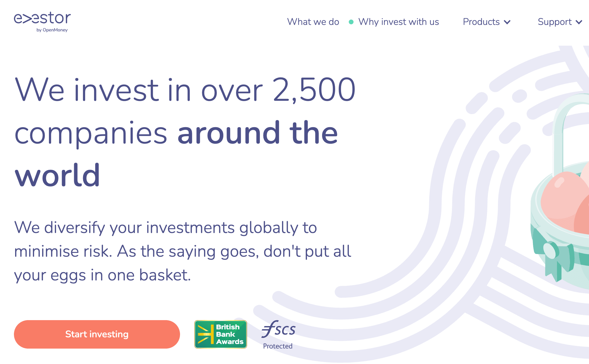The height and width of the screenshot is (364, 589).
Task: Open the Products menu
Action: click(x=487, y=22)
